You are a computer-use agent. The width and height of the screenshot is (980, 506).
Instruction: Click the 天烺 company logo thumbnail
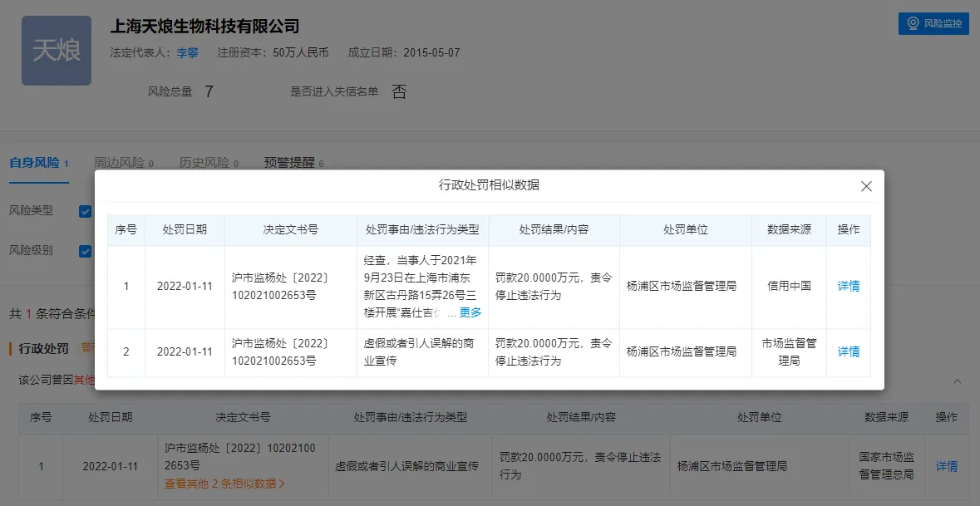point(57,51)
